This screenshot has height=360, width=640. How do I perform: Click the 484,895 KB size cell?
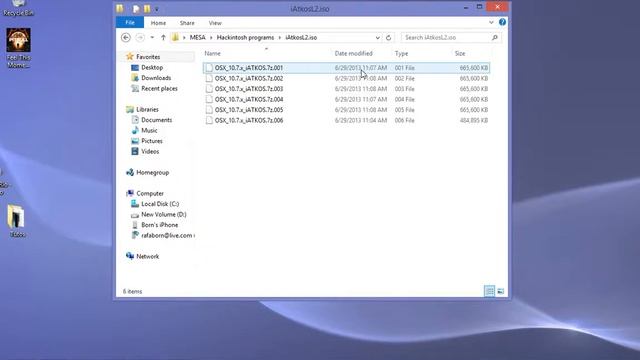(x=473, y=120)
